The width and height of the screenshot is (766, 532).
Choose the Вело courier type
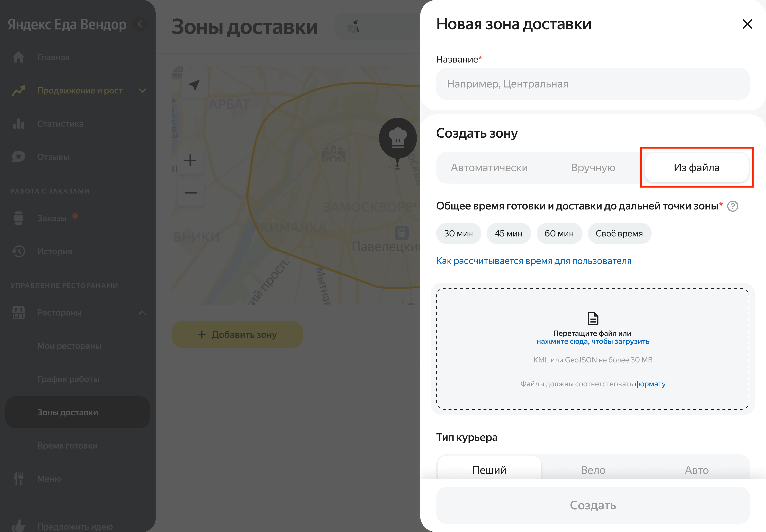pos(593,470)
